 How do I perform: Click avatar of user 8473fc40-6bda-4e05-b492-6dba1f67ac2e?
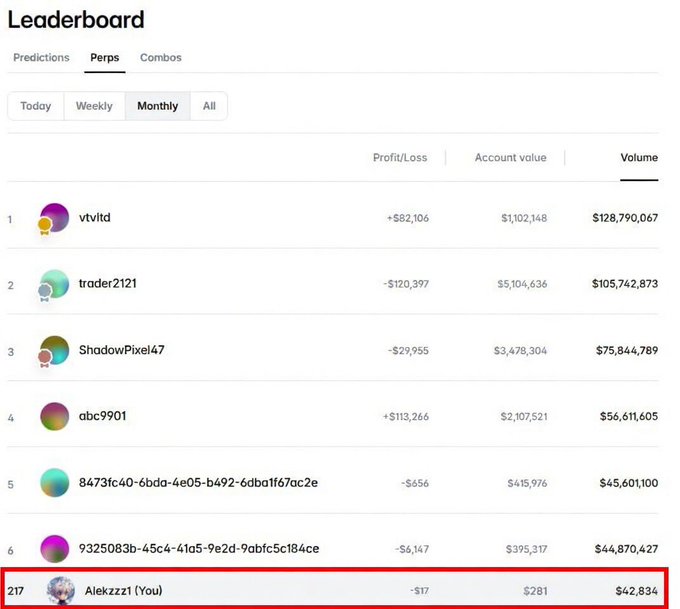pos(55,483)
